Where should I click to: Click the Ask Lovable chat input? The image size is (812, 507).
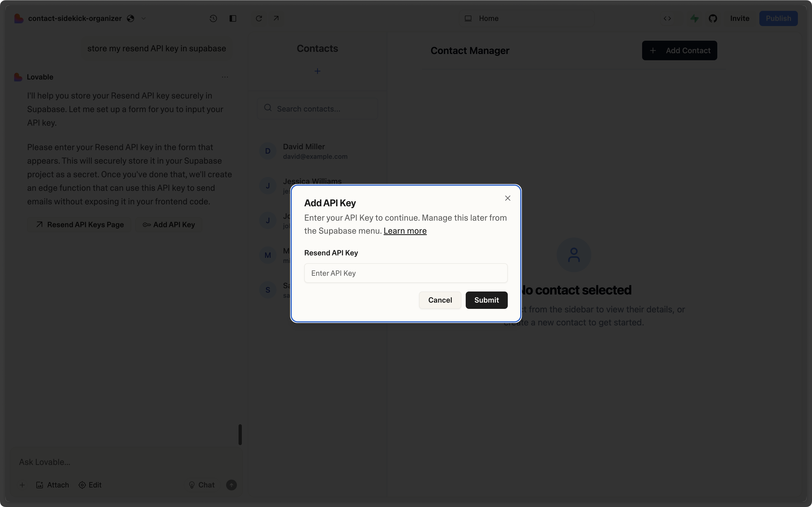point(126,462)
